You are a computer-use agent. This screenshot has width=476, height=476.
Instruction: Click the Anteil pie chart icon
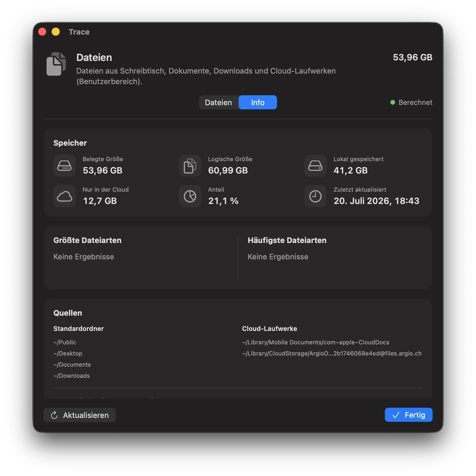click(190, 196)
